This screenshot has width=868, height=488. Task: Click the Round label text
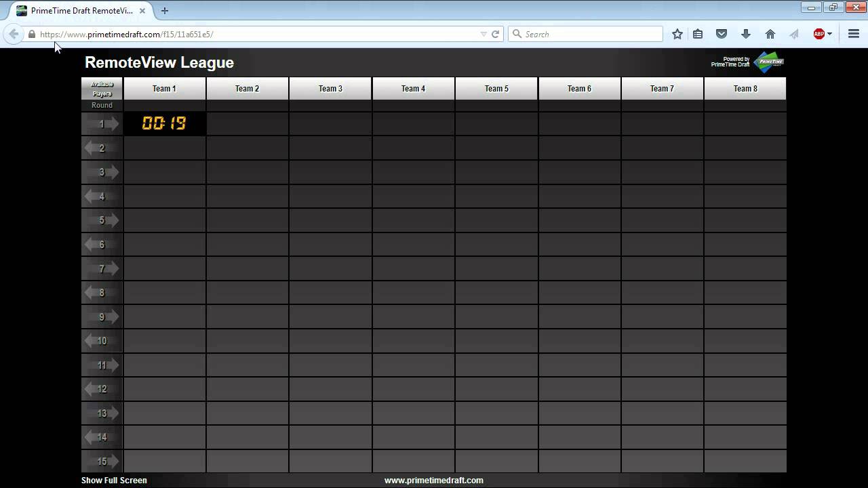pos(102,105)
